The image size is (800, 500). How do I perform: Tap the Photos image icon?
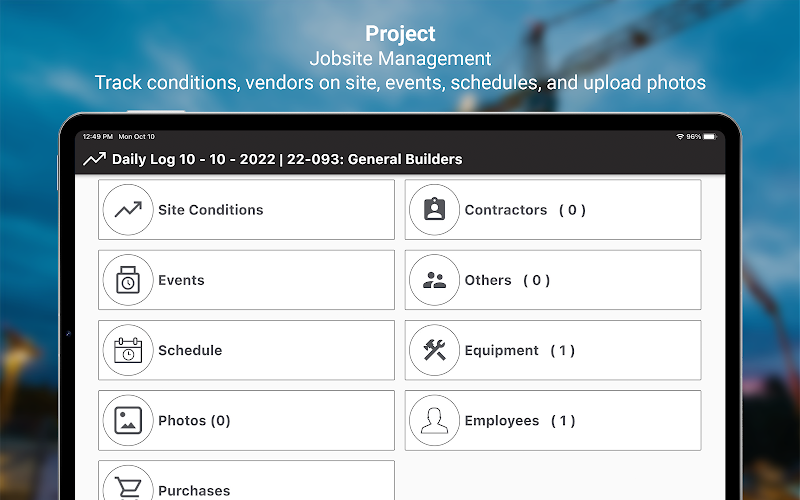click(128, 420)
